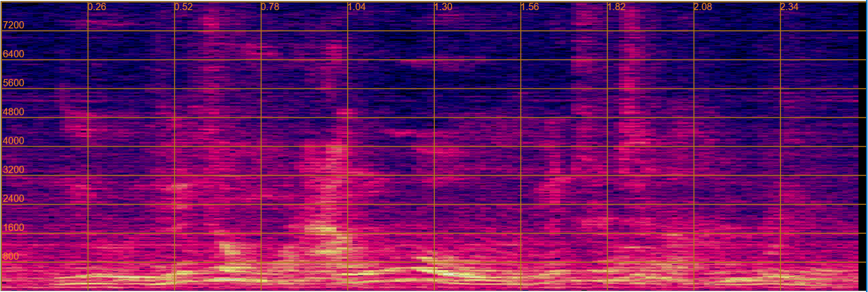Pick the 1.04 time axis label
The height and width of the screenshot is (292, 868).
point(357,7)
